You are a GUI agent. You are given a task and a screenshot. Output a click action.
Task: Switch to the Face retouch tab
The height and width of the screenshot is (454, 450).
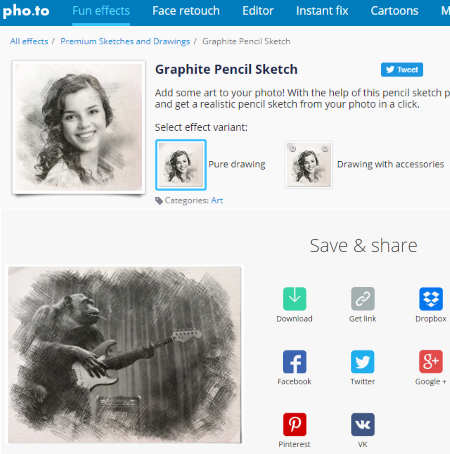[x=186, y=11]
